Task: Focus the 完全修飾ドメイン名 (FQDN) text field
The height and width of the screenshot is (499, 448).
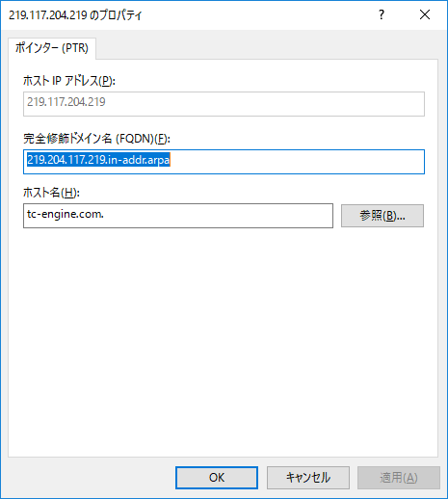Action: 224,162
